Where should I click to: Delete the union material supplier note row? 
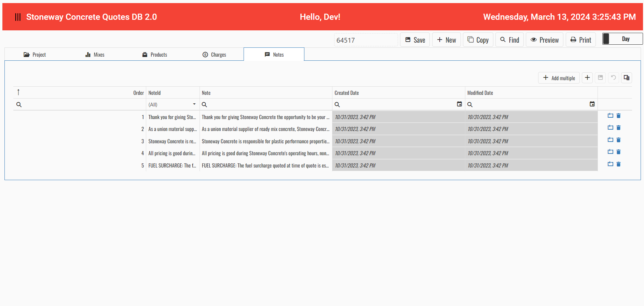[618, 128]
